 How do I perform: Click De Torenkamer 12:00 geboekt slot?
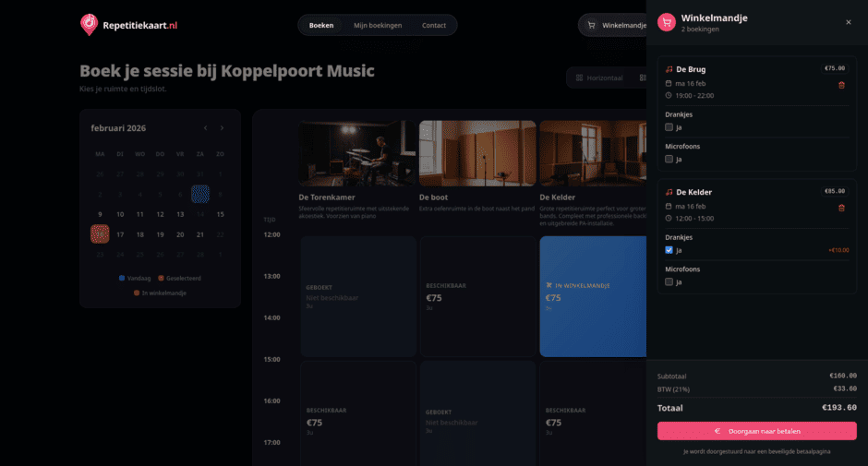[358, 296]
